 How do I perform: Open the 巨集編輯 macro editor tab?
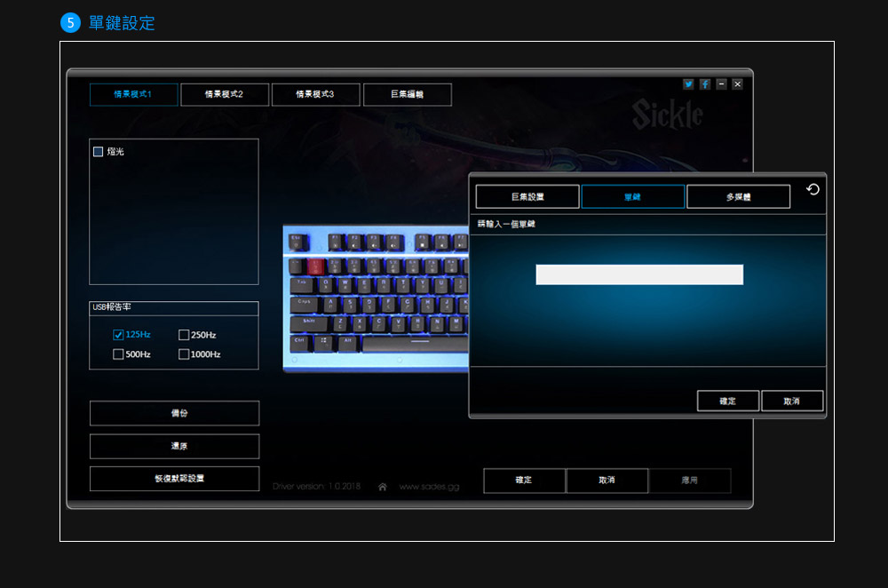click(407, 94)
